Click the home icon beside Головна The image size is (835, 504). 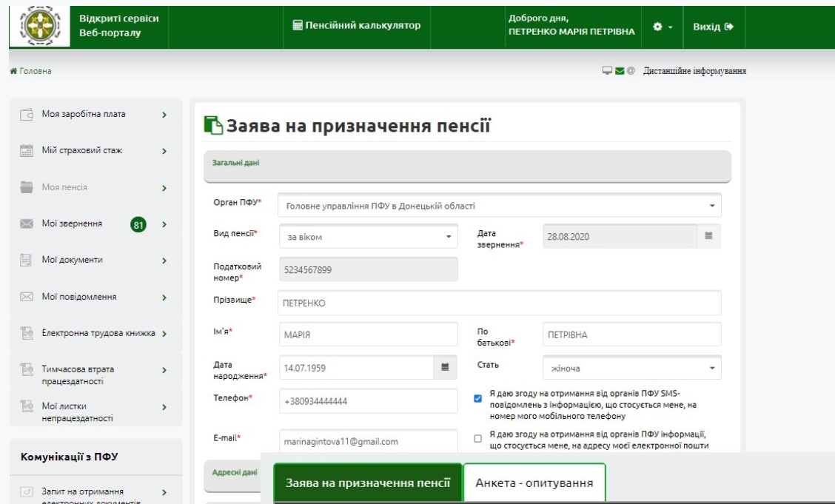click(x=13, y=71)
